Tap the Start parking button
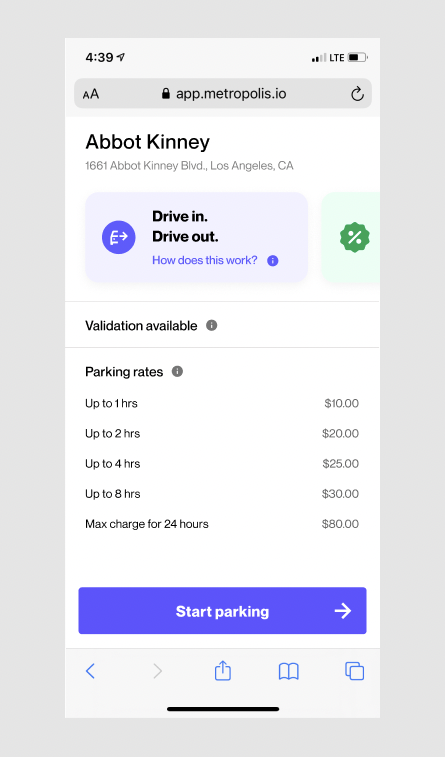 coord(222,611)
